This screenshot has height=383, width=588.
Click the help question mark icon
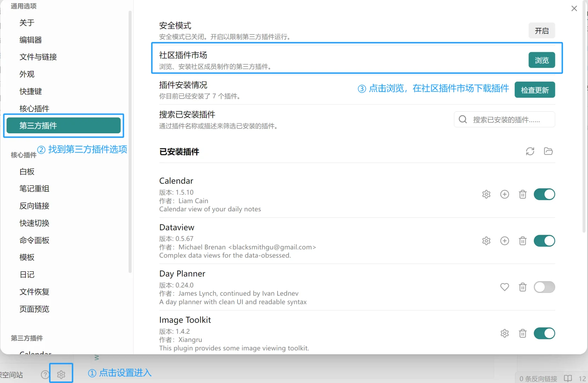[x=45, y=374]
